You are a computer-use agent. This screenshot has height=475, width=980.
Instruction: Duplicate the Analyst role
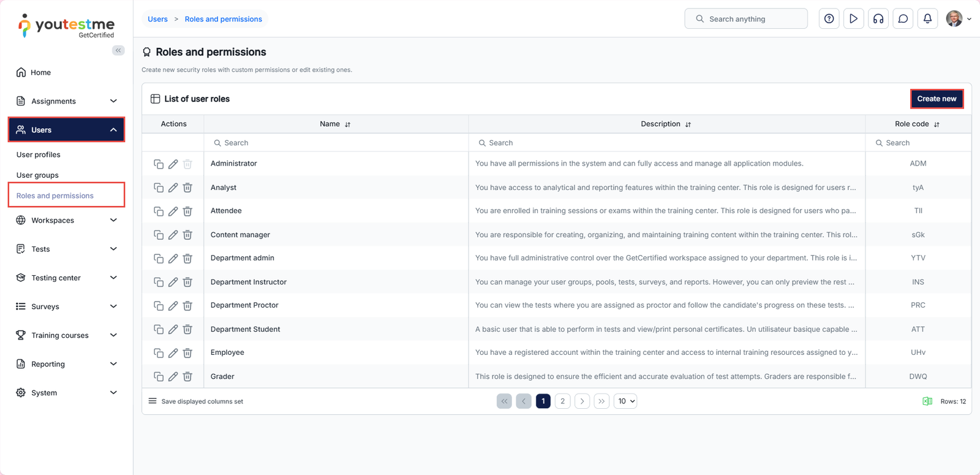point(159,188)
